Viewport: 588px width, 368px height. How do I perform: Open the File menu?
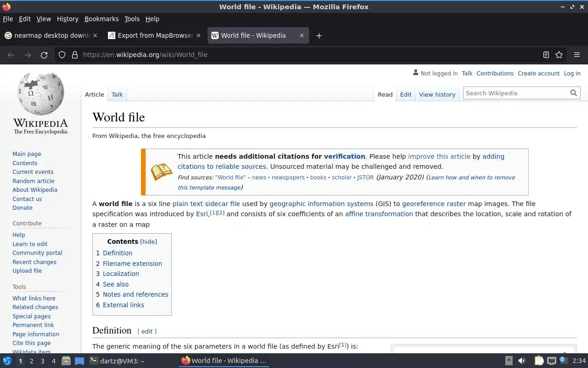tap(8, 19)
